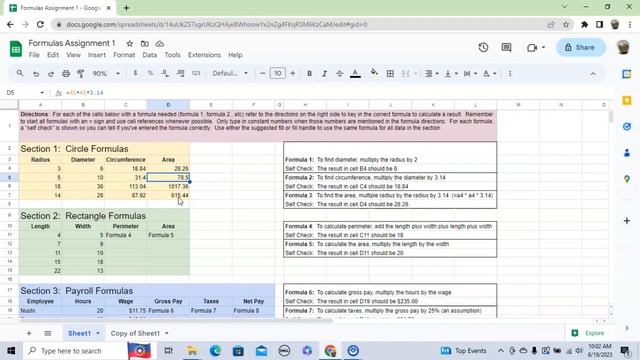The image size is (640, 360).
Task: Open the all sheets list
Action: point(48,333)
